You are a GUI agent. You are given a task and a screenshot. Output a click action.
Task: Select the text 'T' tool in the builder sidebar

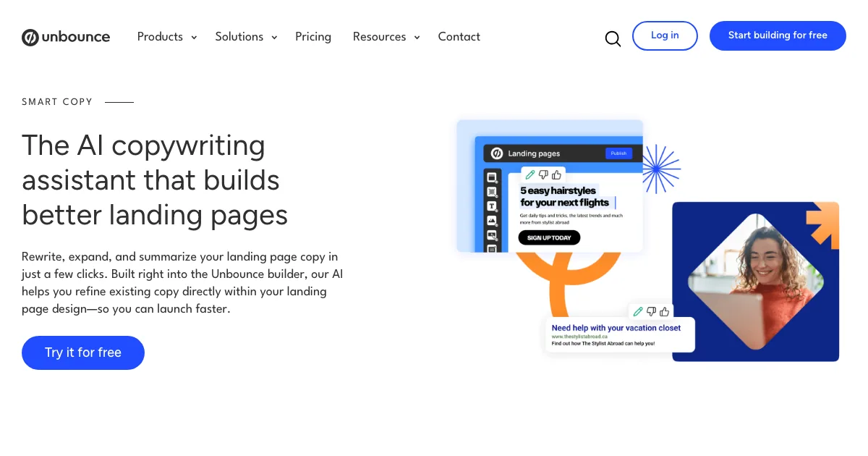pos(492,206)
